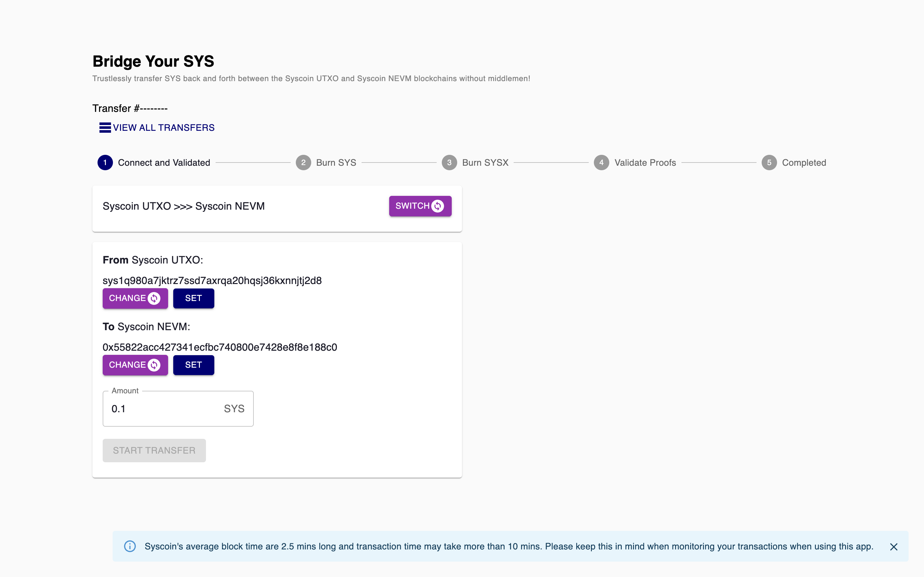
Task: Click the hamburger list icon beside View All Transfers
Action: (105, 128)
